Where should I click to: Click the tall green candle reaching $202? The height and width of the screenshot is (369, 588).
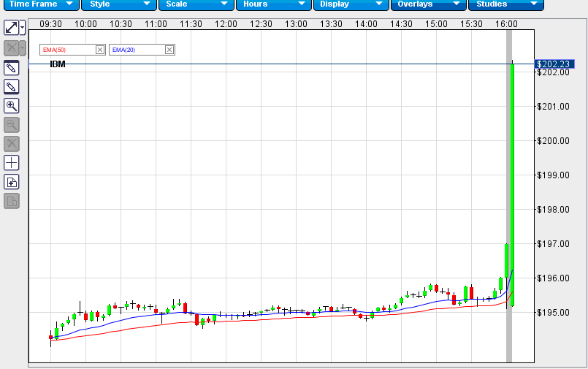coord(512,185)
